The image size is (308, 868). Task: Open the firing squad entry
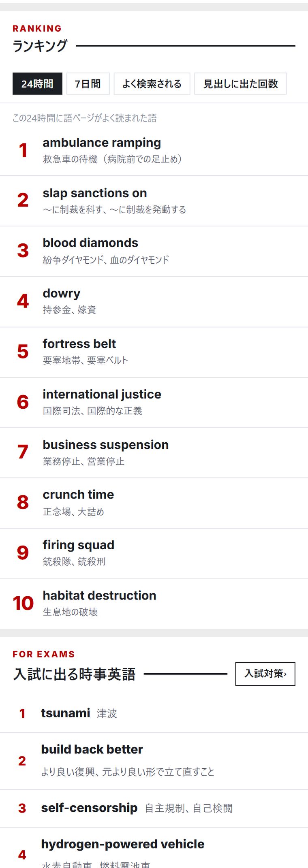(x=154, y=554)
